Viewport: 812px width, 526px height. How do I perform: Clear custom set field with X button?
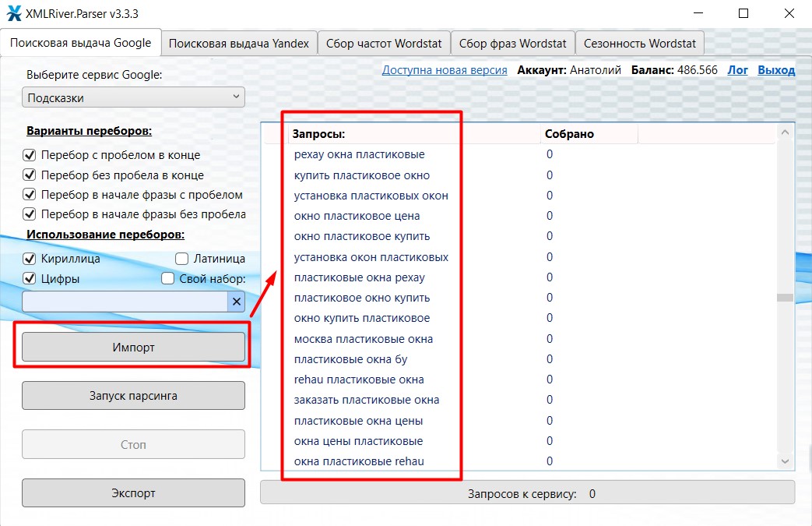pos(237,302)
